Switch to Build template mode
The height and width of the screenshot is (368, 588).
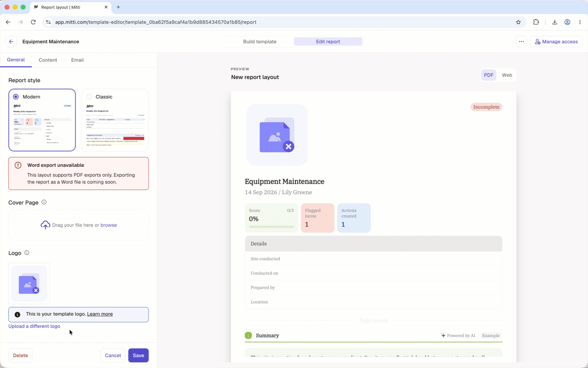pyautogui.click(x=260, y=41)
